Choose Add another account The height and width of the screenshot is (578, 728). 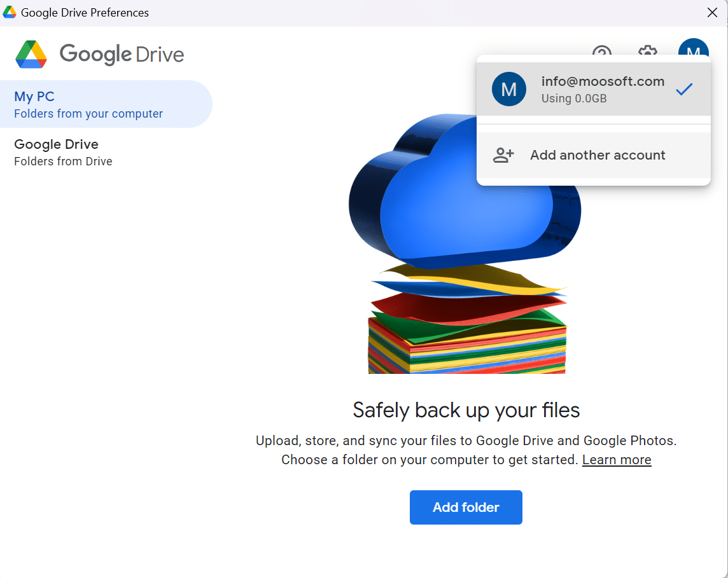(x=593, y=155)
